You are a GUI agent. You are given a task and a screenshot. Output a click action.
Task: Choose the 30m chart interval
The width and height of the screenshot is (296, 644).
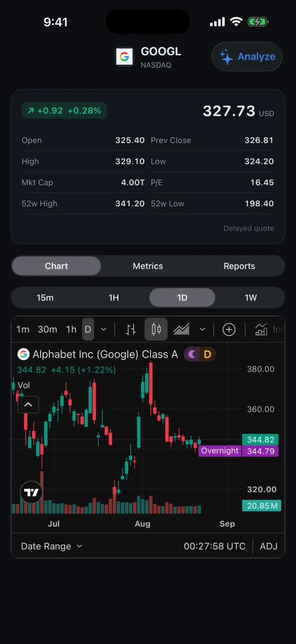point(47,329)
